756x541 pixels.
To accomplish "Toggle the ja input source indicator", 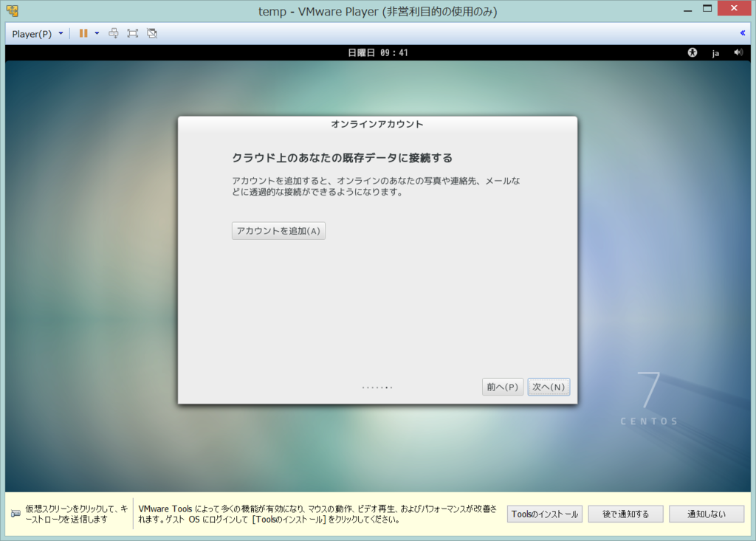I will tap(715, 52).
